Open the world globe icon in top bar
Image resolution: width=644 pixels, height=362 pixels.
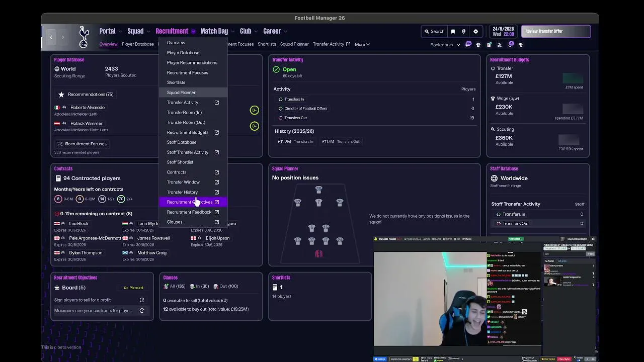pyautogui.click(x=464, y=31)
